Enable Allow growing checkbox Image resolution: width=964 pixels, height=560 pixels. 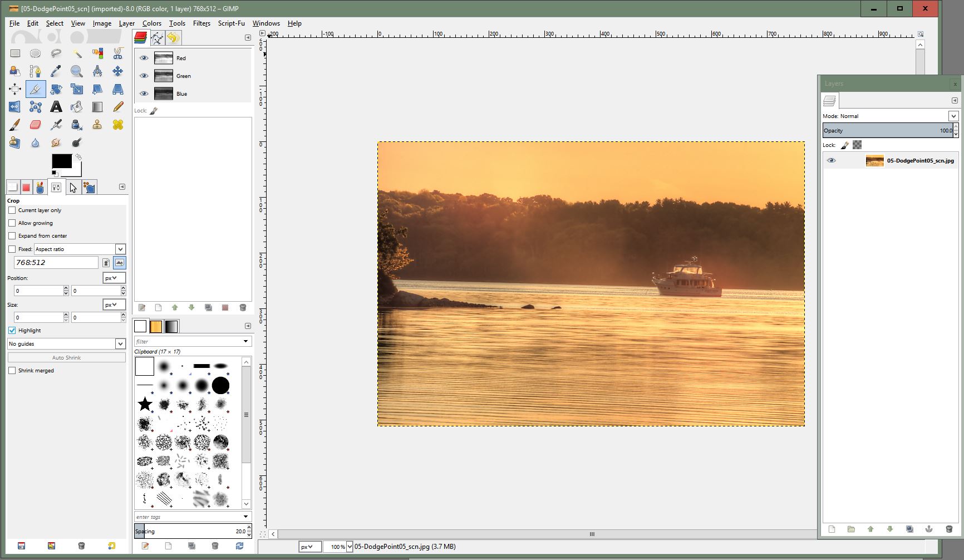point(12,223)
